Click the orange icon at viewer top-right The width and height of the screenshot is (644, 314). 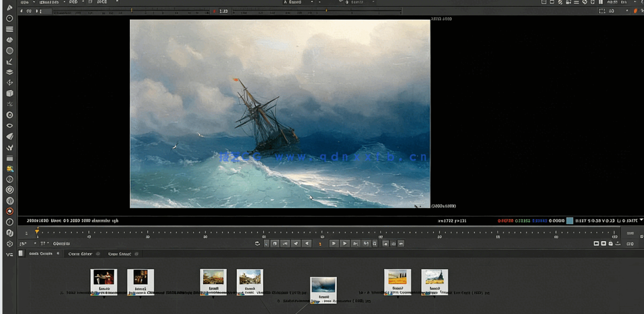click(635, 11)
